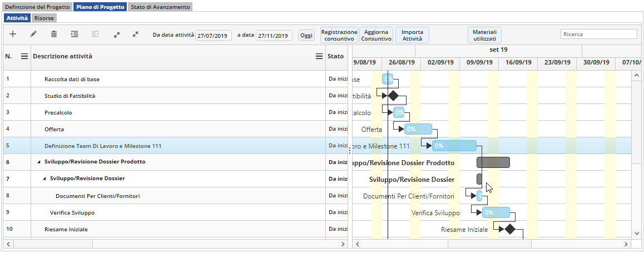Click the Importa Attività button

pyautogui.click(x=412, y=35)
